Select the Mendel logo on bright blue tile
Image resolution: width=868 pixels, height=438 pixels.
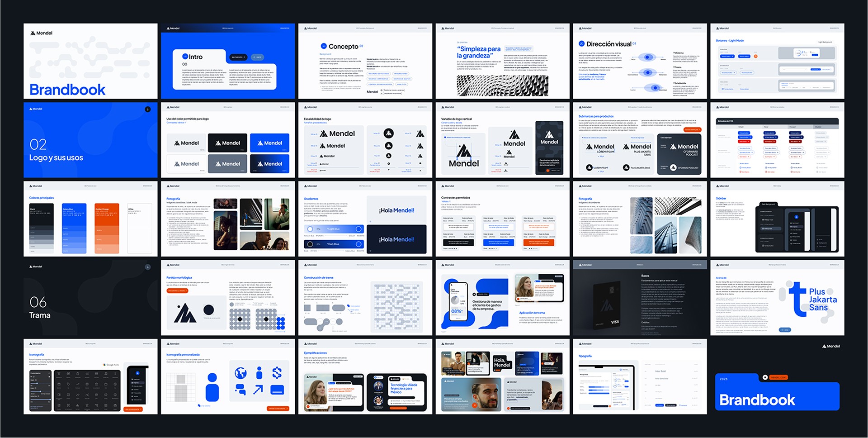click(x=269, y=143)
